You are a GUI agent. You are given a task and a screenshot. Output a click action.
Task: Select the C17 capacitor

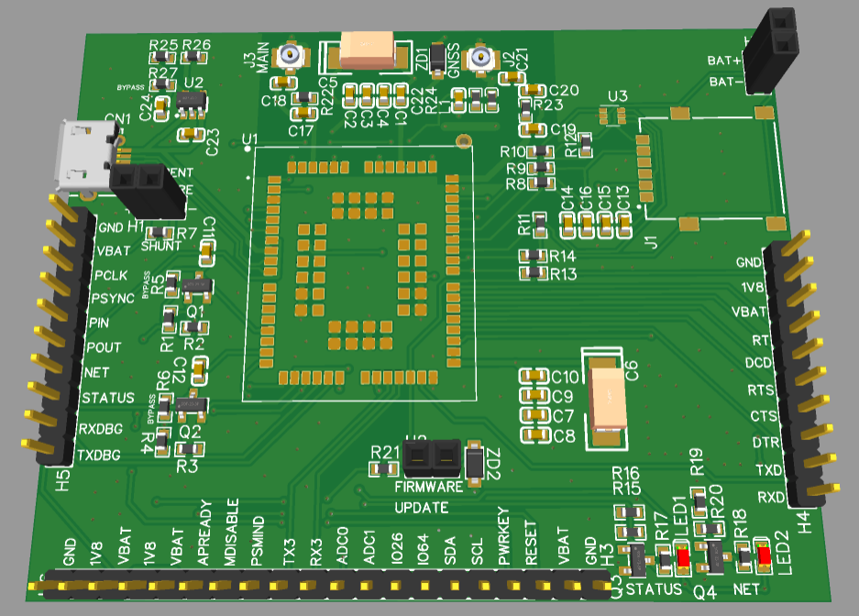coord(303,114)
